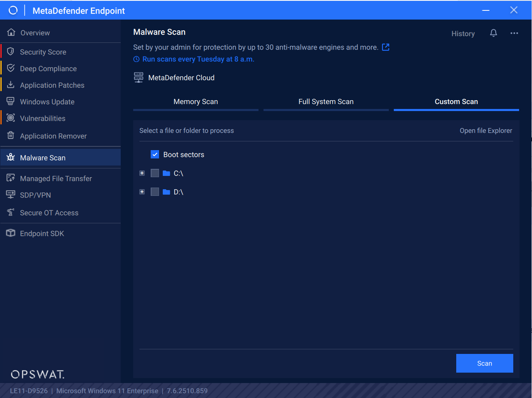This screenshot has width=532, height=398.
Task: Open the three-dots more options menu
Action: 514,33
